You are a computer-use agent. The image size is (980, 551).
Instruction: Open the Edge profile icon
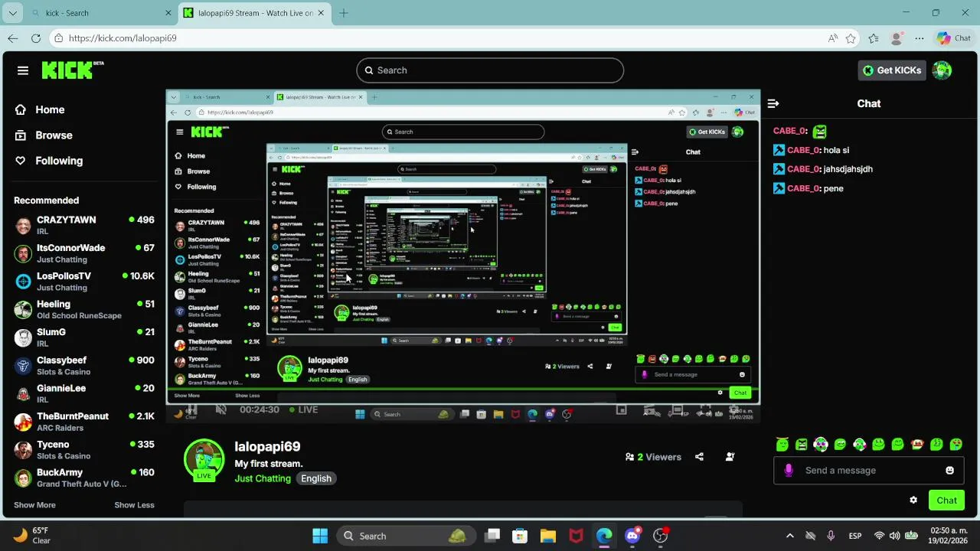tap(897, 38)
